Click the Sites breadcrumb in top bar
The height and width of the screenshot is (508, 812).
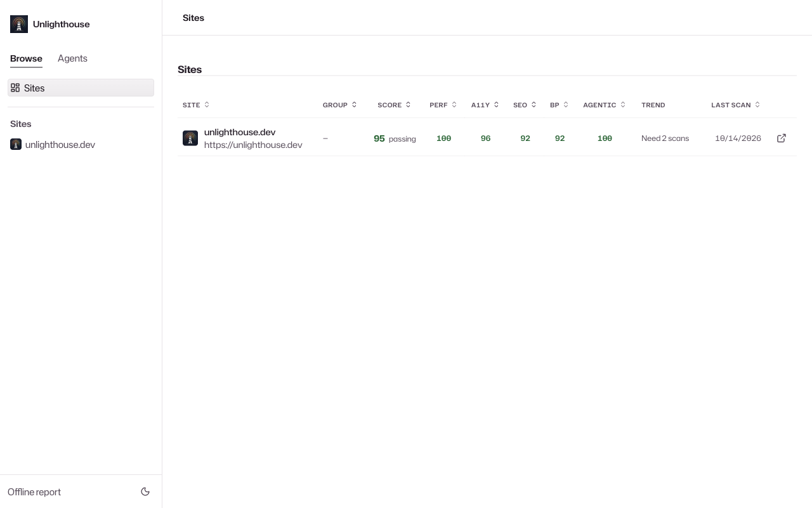point(193,18)
